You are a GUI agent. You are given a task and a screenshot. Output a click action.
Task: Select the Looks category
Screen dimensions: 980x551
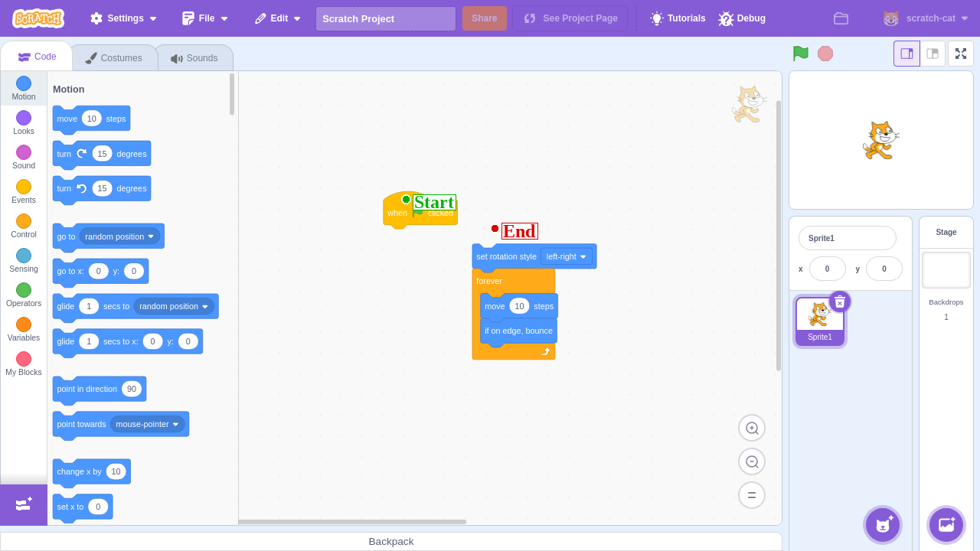24,123
